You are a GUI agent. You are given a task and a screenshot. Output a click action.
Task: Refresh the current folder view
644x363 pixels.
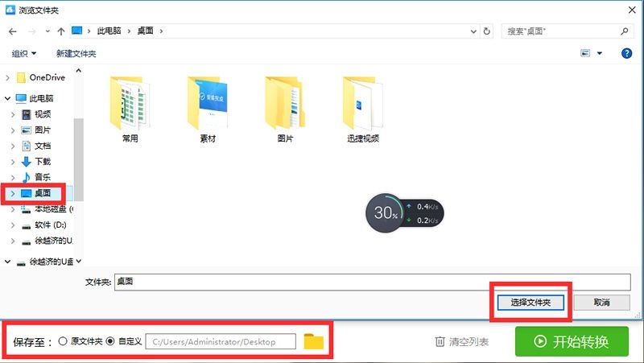tap(487, 31)
